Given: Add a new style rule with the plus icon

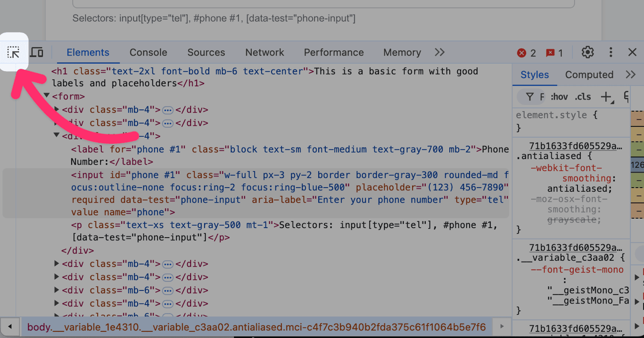Looking at the screenshot, I should click(606, 97).
